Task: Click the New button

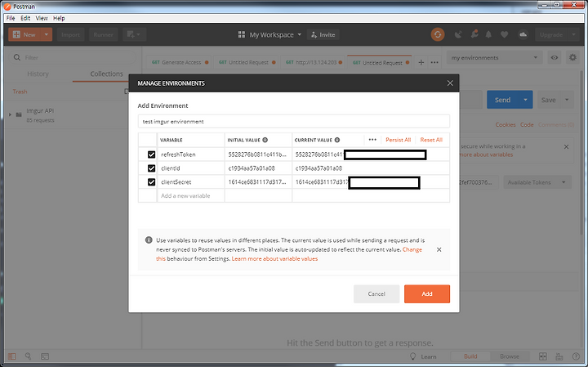Action: coord(24,34)
